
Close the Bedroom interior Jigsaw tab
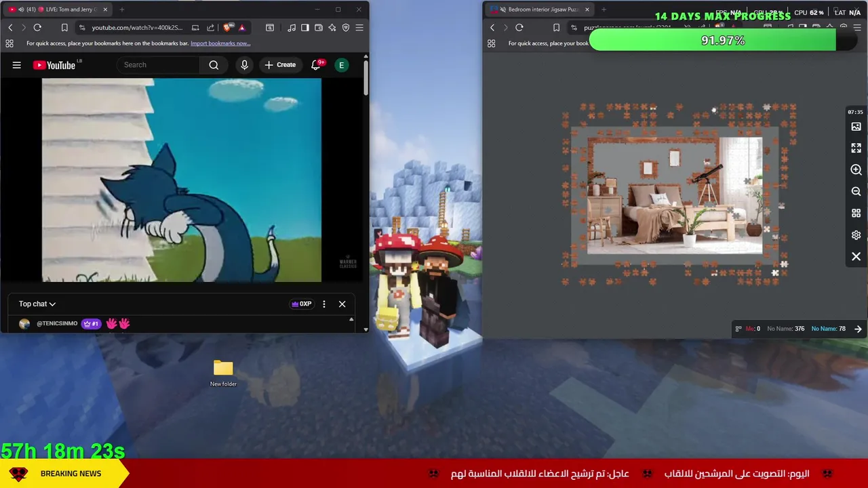click(587, 9)
